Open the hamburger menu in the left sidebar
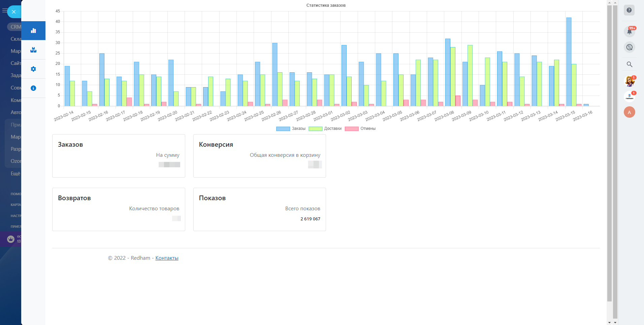 (x=4, y=11)
